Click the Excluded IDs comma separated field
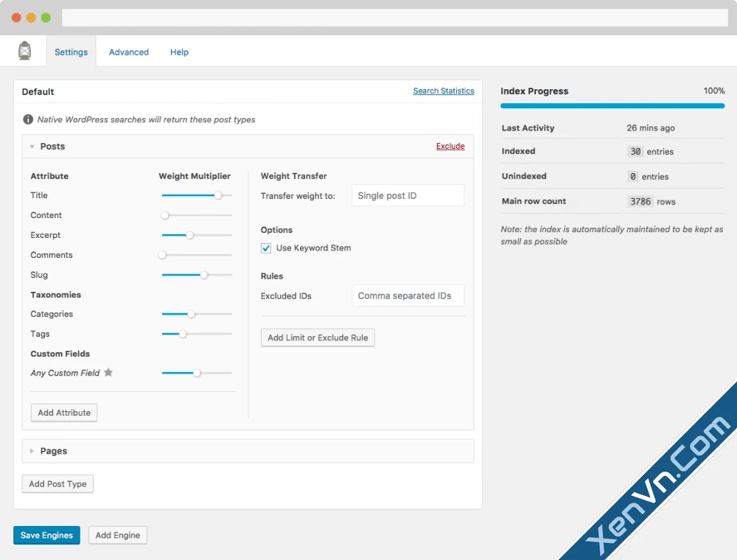Image resolution: width=737 pixels, height=560 pixels. 408,295
